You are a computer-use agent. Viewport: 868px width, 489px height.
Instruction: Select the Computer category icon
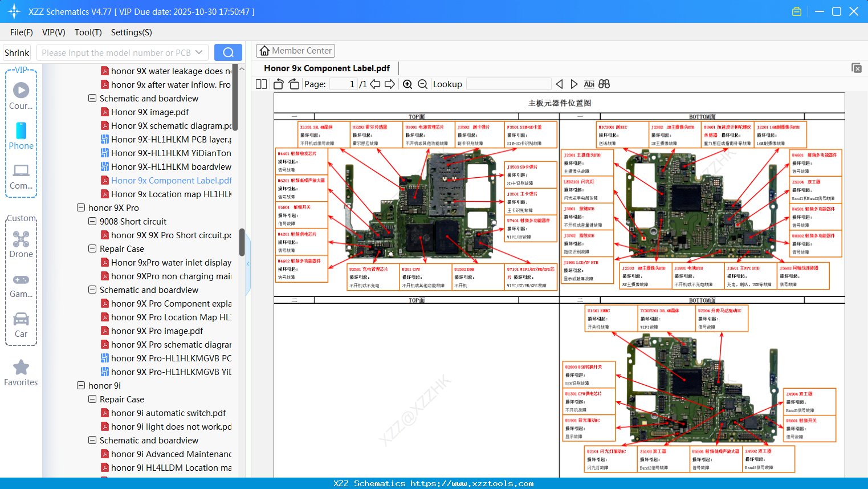pos(21,176)
